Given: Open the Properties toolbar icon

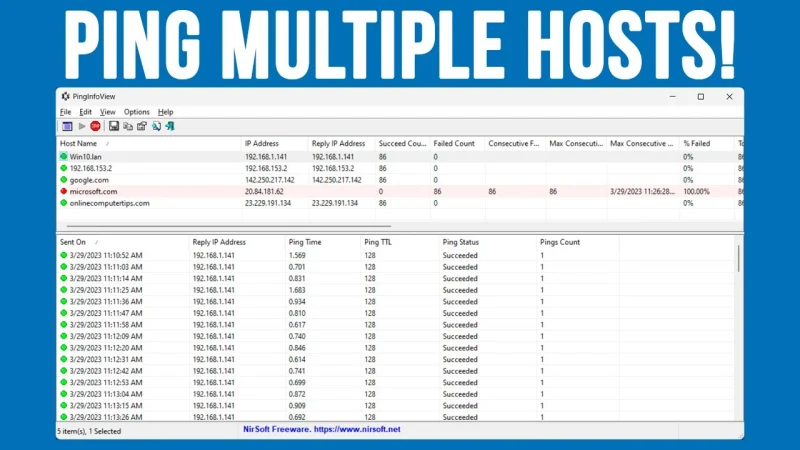Looking at the screenshot, I should 142,126.
